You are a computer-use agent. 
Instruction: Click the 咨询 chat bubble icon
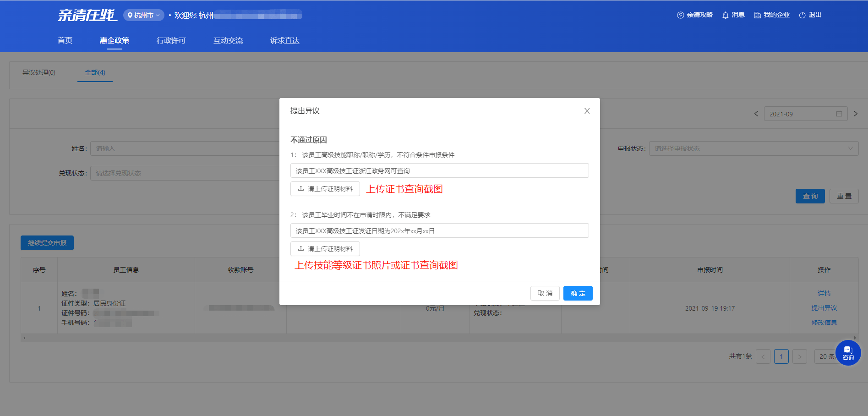point(848,352)
